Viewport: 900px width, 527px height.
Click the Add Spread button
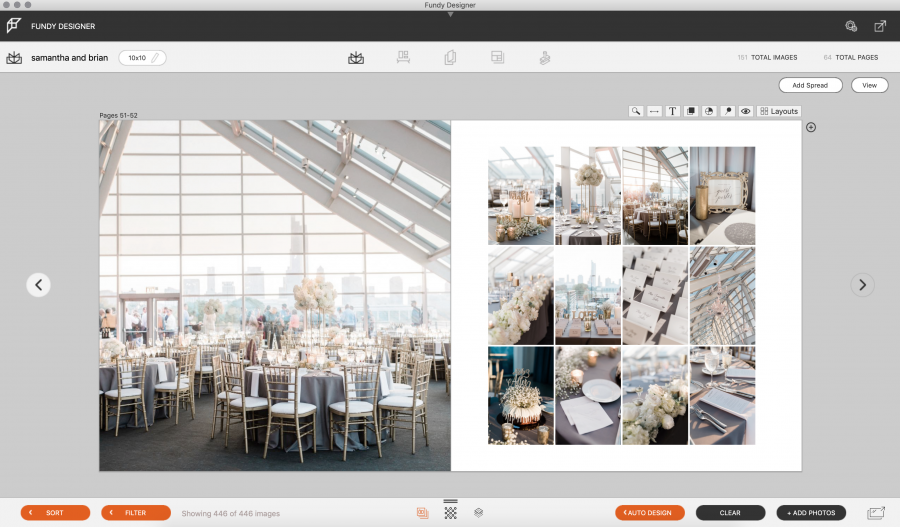810,86
